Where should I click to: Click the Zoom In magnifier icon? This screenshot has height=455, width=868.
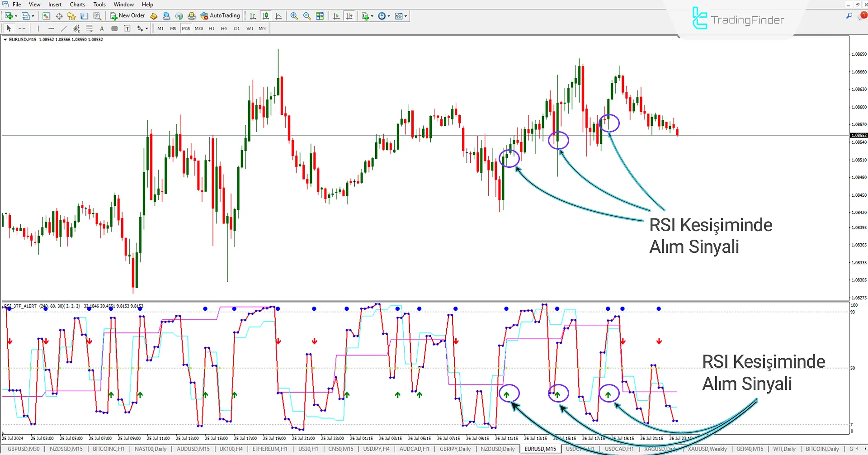(294, 16)
